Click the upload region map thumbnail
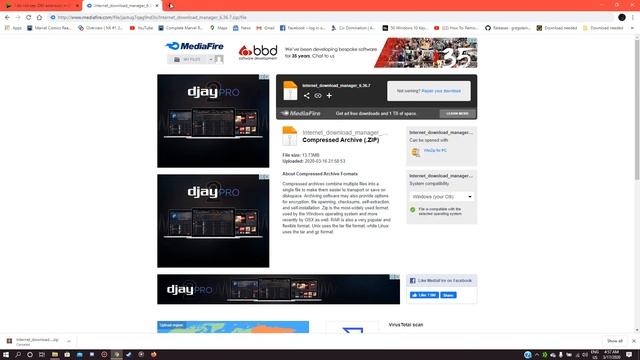This screenshot has width=640, height=360. (x=233, y=327)
